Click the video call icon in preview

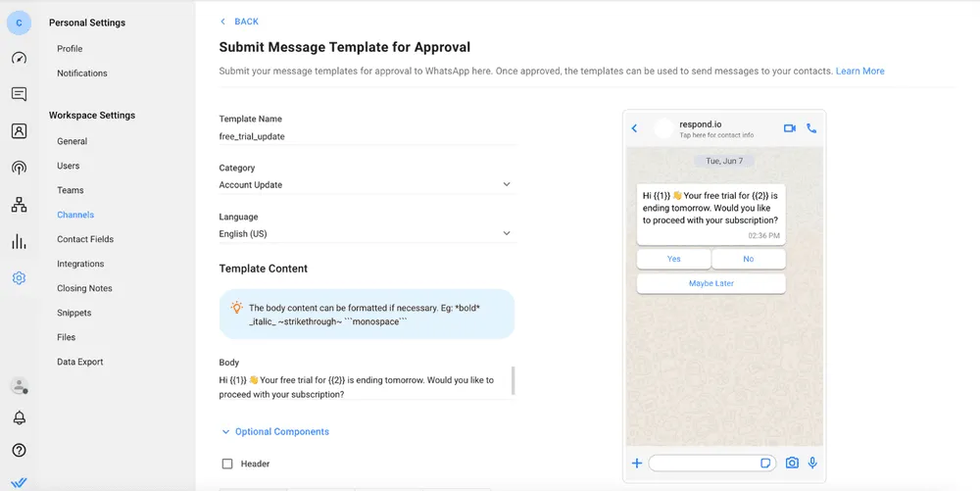[x=789, y=128]
